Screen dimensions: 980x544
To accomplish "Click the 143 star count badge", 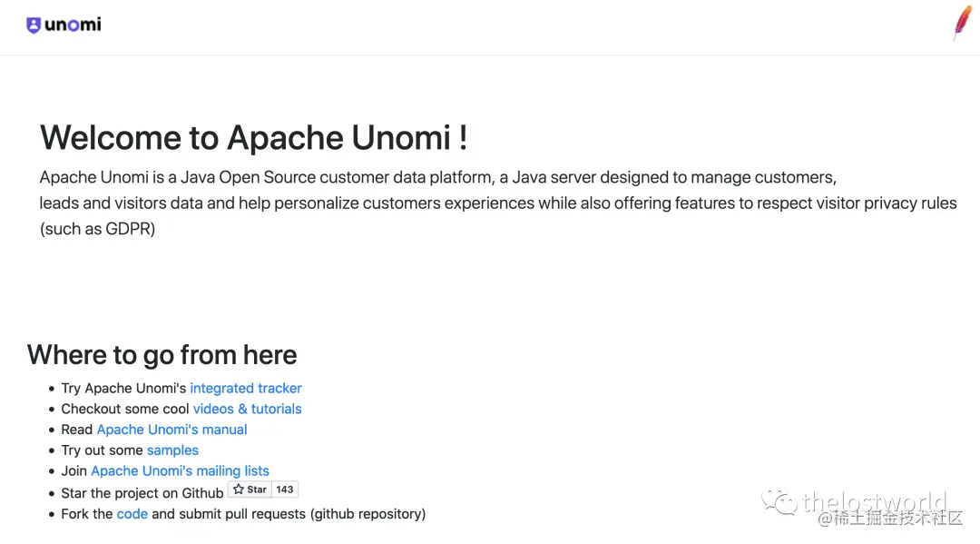I will coord(285,490).
